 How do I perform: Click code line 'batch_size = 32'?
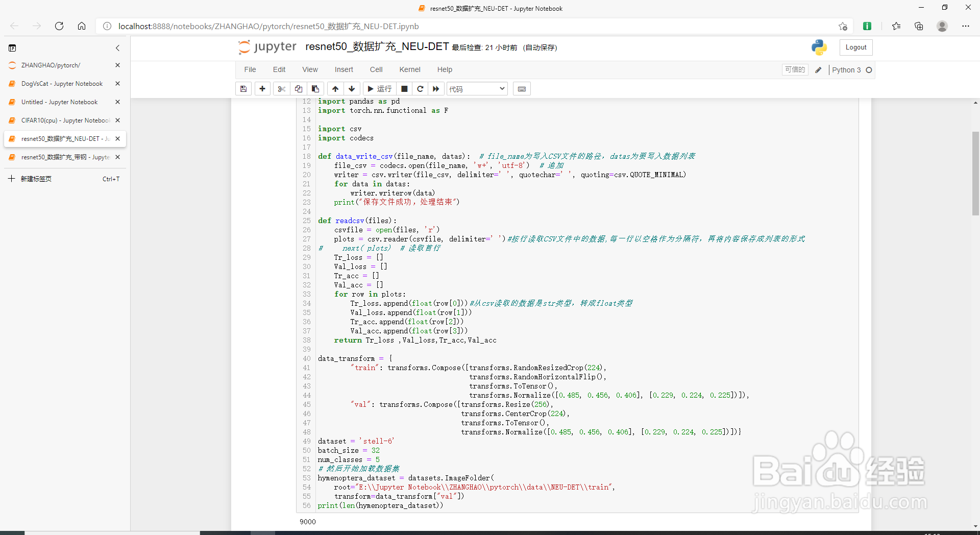(349, 450)
